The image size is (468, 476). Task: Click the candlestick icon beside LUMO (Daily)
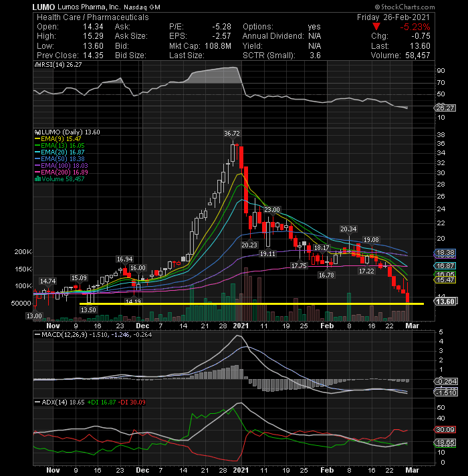click(37, 132)
